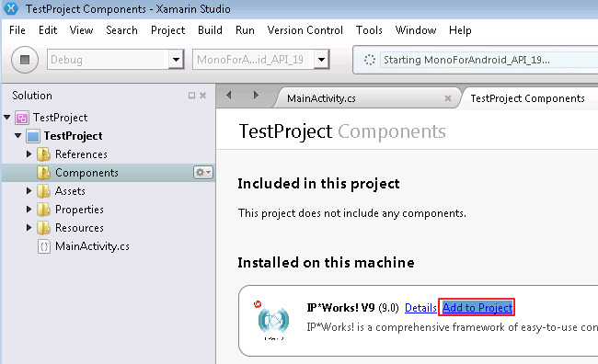Stop the running debug session button
The image size is (598, 364).
(25, 60)
